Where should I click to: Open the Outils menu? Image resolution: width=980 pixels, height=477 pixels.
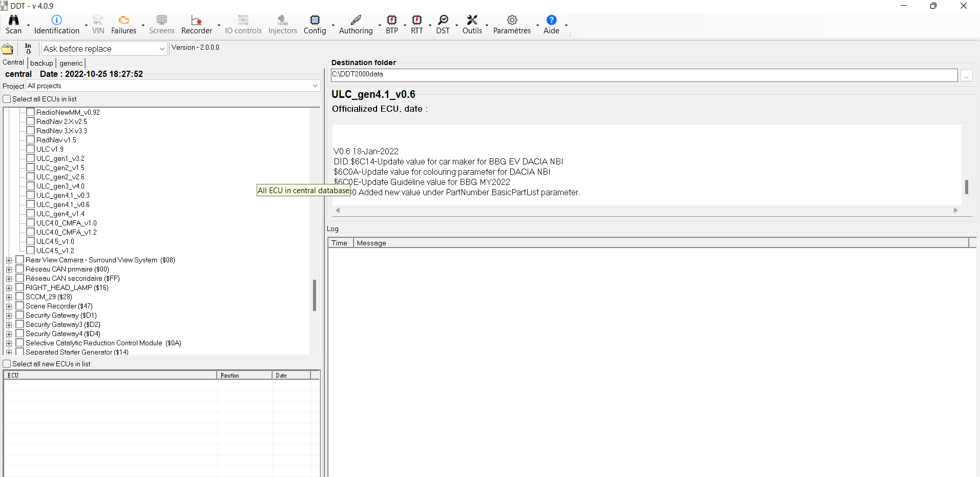tap(472, 24)
